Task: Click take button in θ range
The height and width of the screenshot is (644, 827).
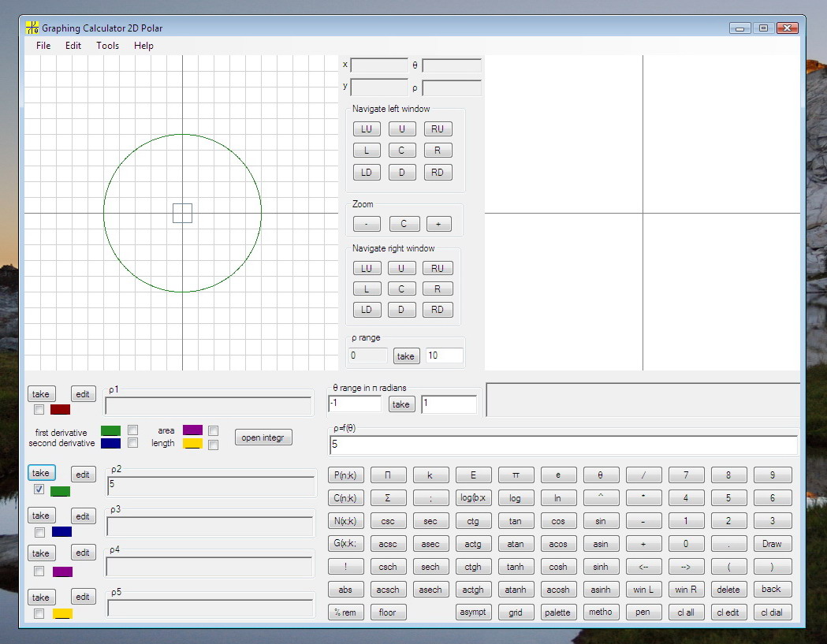Action: tap(400, 404)
